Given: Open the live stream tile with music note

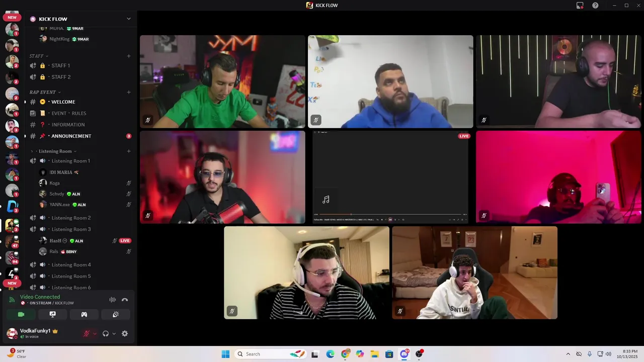Looking at the screenshot, I should pos(390,177).
